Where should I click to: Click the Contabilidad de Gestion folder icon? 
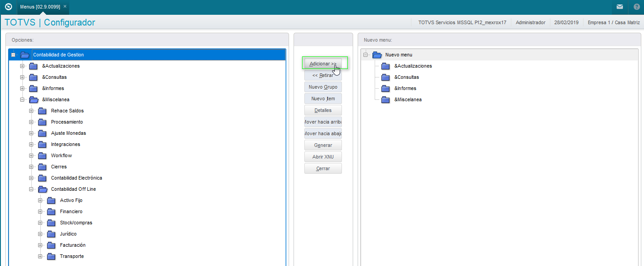tap(25, 55)
